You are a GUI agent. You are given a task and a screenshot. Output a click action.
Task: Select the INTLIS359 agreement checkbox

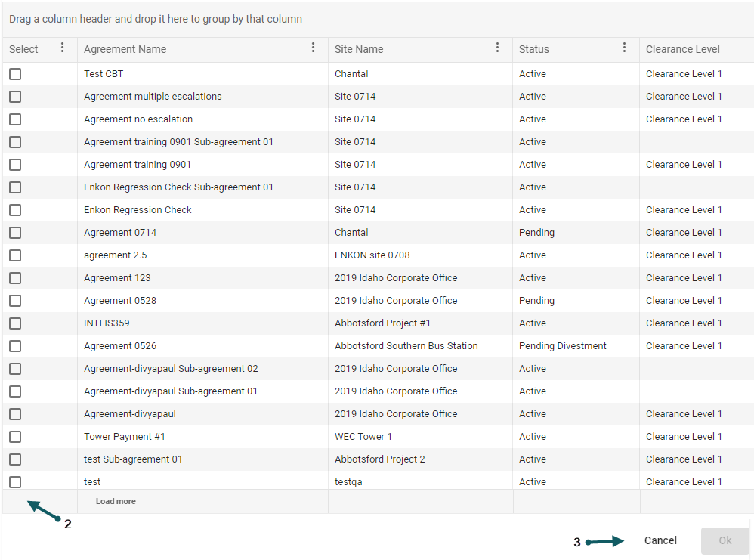point(15,323)
